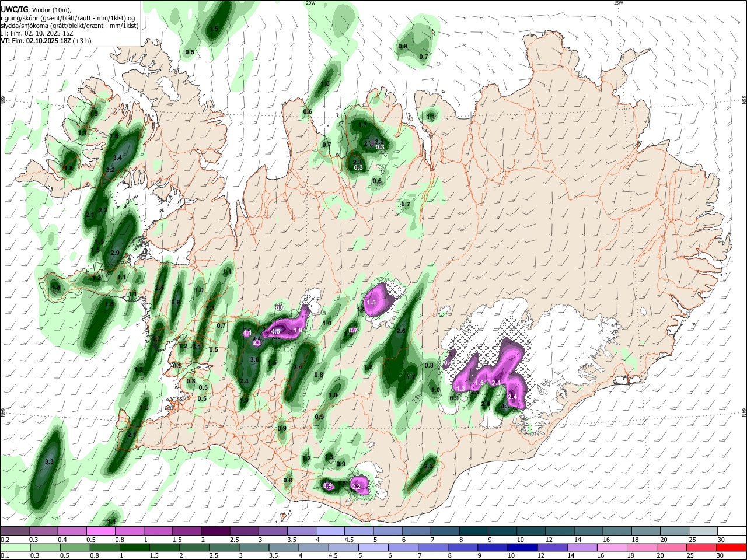Select the light grey swatch at 25 in the snow legend

703,531
